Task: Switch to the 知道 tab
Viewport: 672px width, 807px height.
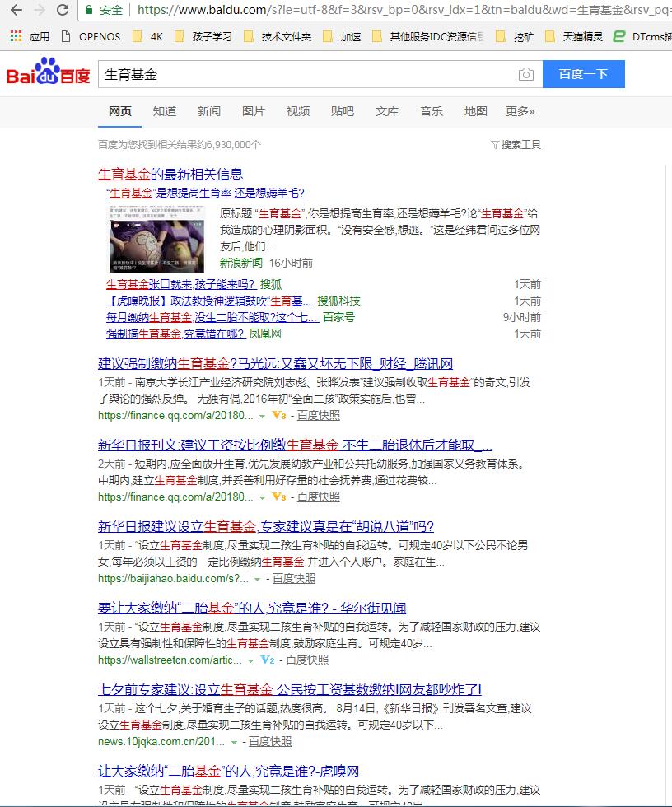Action: point(165,111)
